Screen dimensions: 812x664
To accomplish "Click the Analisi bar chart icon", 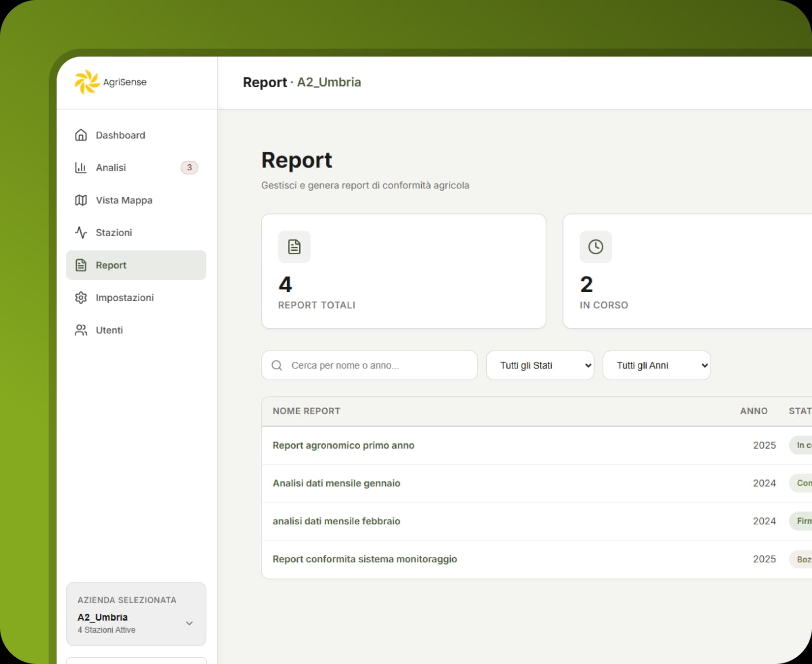I will pyautogui.click(x=81, y=167).
